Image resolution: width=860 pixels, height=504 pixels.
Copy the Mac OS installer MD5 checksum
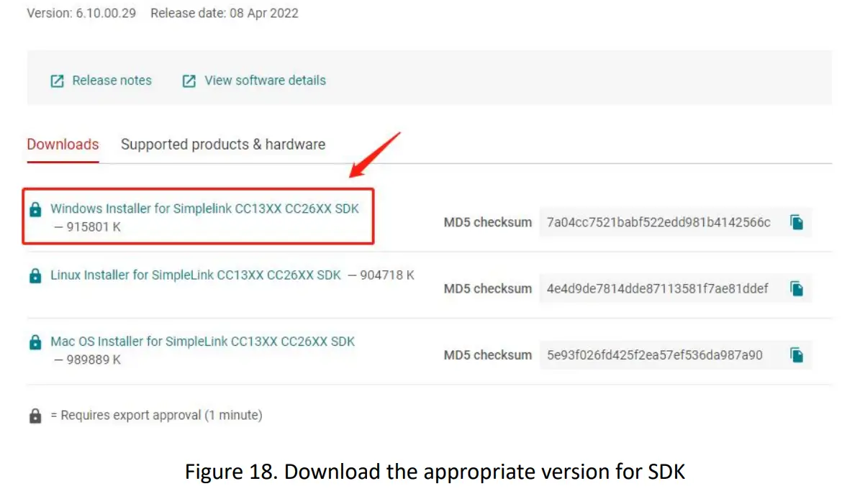click(796, 354)
